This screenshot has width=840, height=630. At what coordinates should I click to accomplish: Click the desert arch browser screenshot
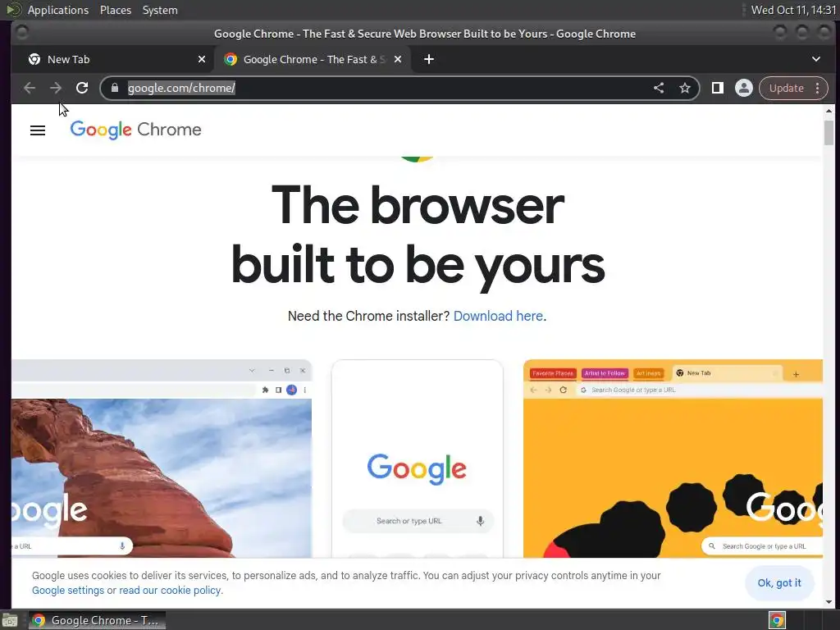point(162,459)
